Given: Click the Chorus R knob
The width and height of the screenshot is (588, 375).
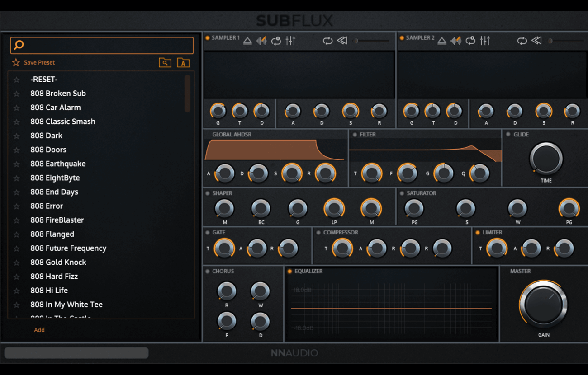Looking at the screenshot, I should 227,291.
